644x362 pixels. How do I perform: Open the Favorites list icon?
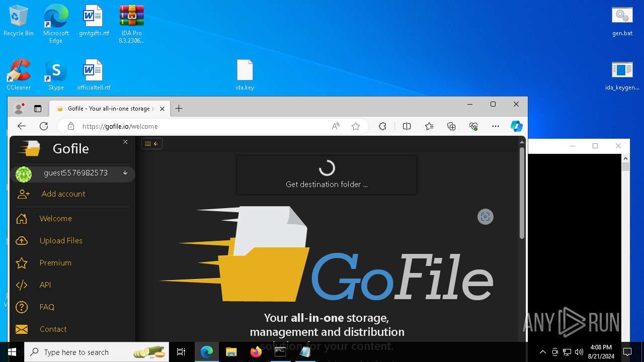[429, 126]
